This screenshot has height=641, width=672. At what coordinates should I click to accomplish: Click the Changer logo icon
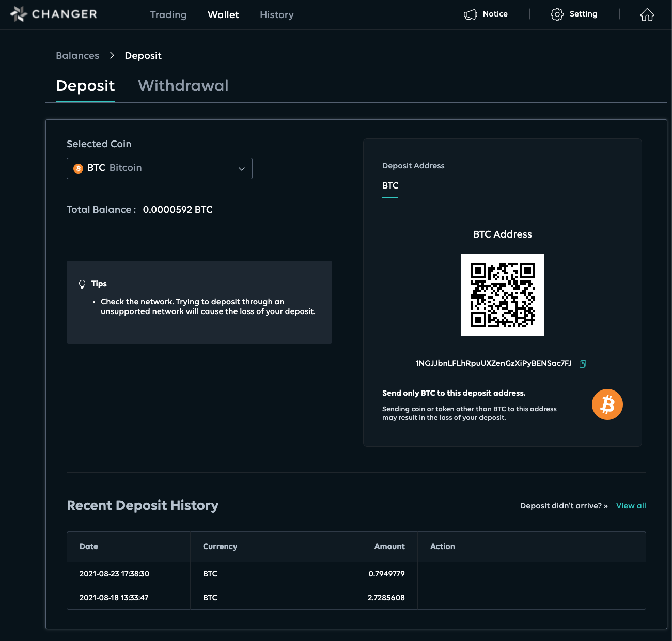click(19, 14)
